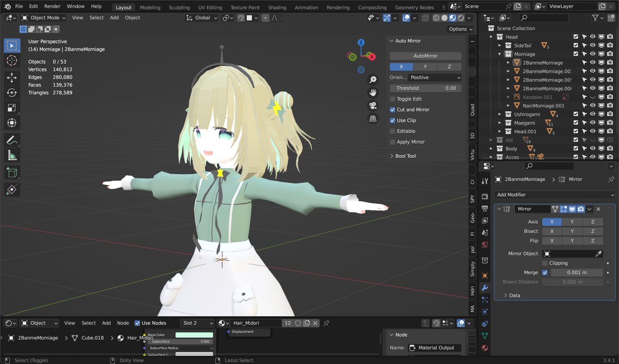Select the Cursor tool in viewport toolbar
619x364 pixels.
pos(12,61)
